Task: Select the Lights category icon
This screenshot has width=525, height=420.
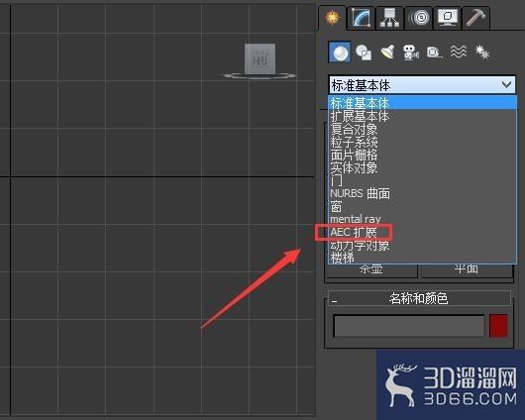Action: click(x=387, y=52)
